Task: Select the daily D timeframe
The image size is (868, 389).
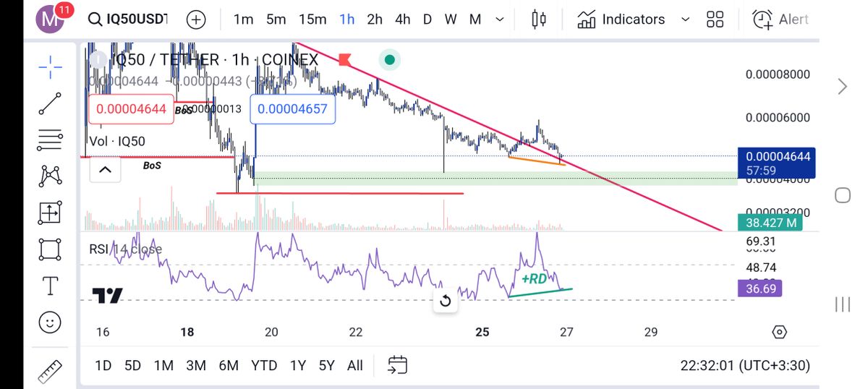Action: click(427, 20)
